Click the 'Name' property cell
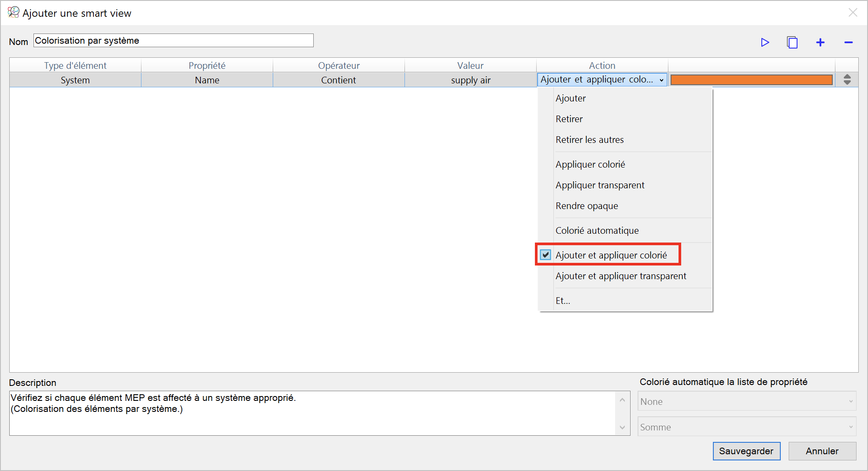The width and height of the screenshot is (868, 471). tap(207, 80)
